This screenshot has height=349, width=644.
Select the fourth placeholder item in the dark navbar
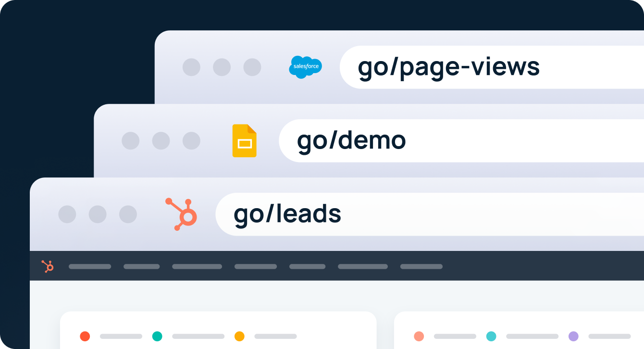(x=256, y=266)
